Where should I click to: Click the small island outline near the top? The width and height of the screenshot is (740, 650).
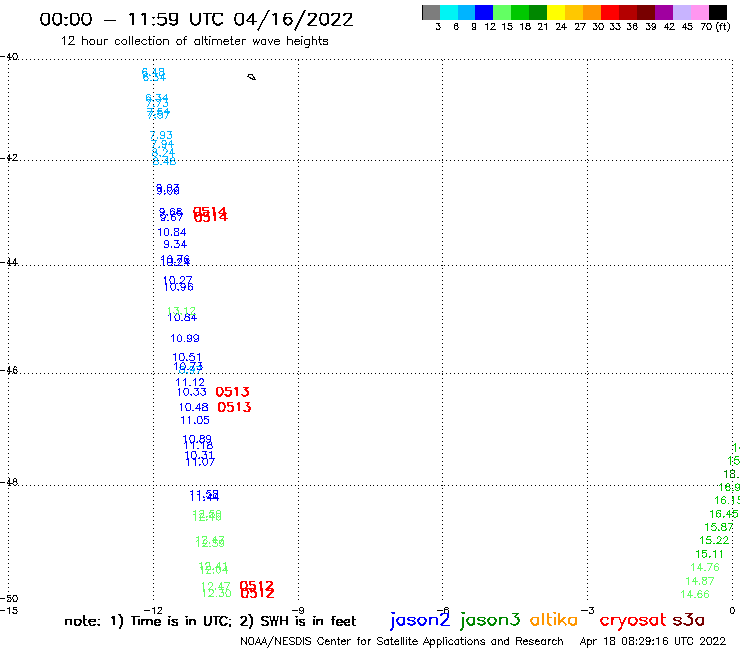point(252,77)
